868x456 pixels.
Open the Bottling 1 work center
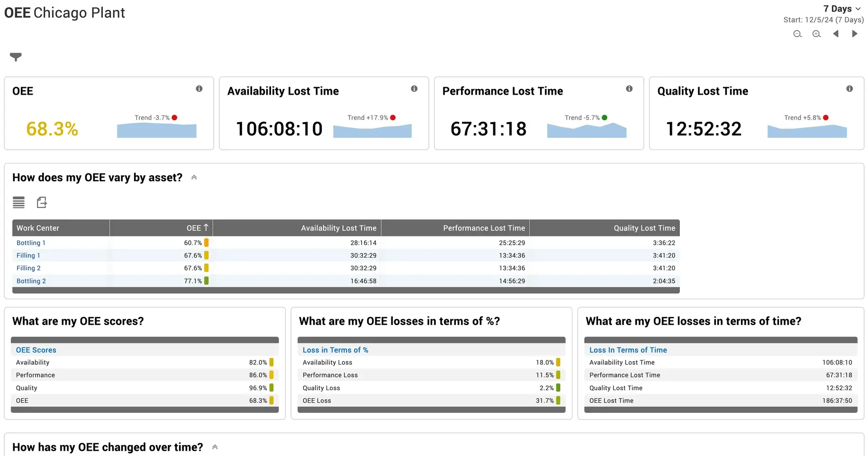coord(31,242)
